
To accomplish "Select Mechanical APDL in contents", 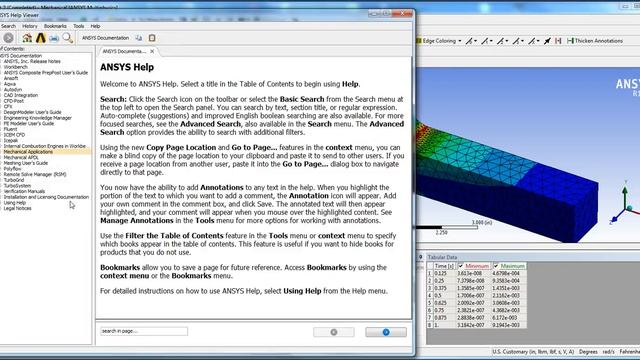I will [x=21, y=158].
